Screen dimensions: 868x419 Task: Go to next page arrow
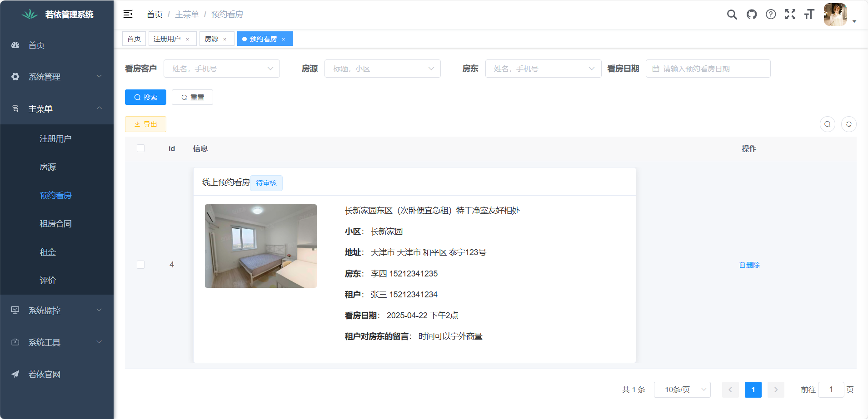776,389
